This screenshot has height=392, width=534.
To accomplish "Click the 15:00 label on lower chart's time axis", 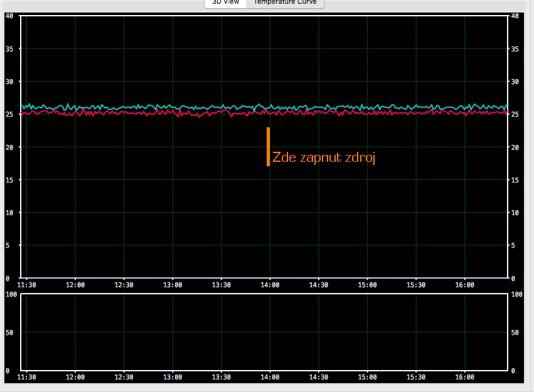I will tap(367, 378).
